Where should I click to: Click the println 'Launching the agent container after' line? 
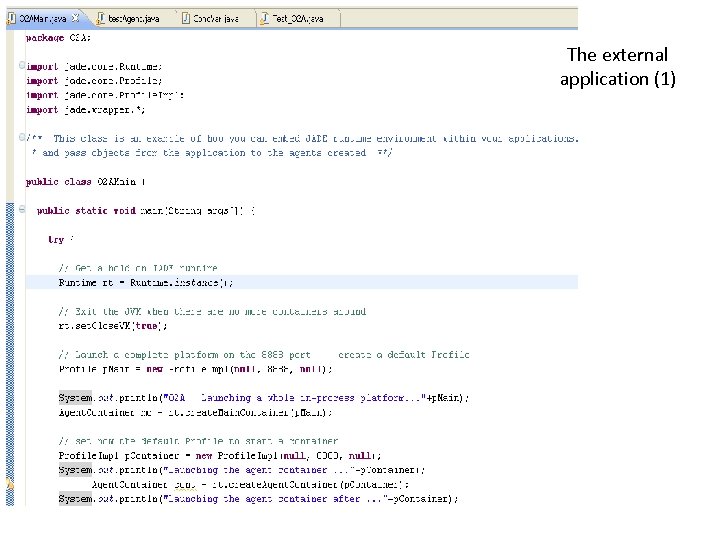[259, 499]
